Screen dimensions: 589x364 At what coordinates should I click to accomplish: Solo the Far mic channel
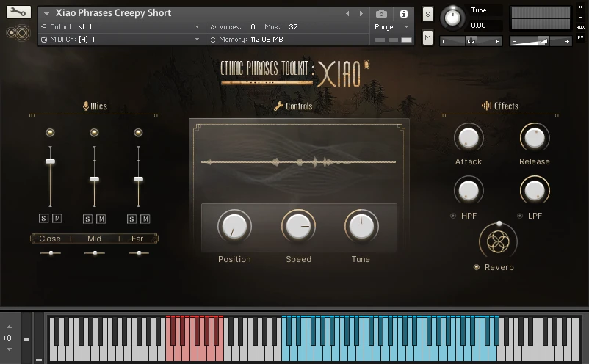point(131,219)
